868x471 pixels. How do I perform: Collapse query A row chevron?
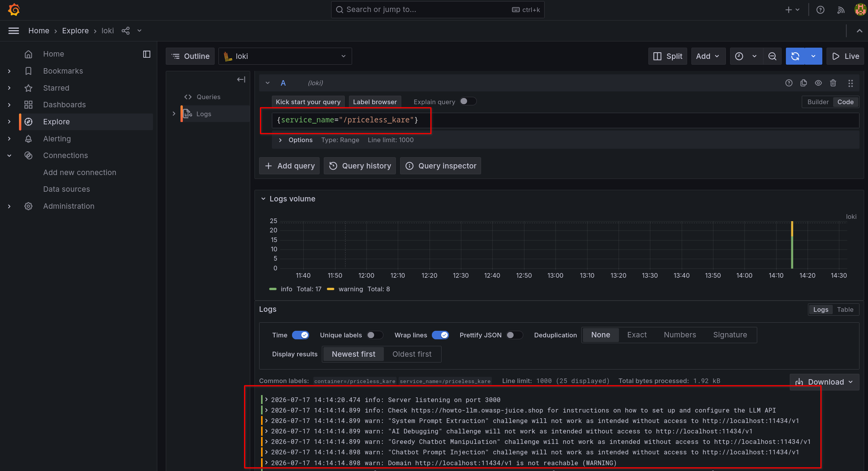point(268,83)
